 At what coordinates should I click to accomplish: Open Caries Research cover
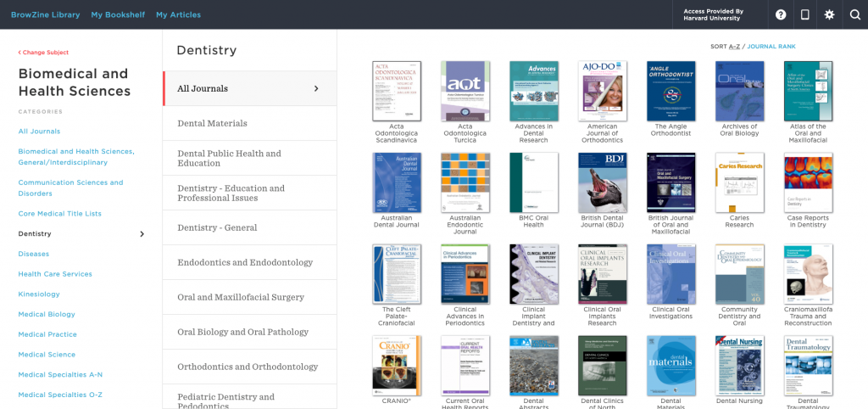740,183
